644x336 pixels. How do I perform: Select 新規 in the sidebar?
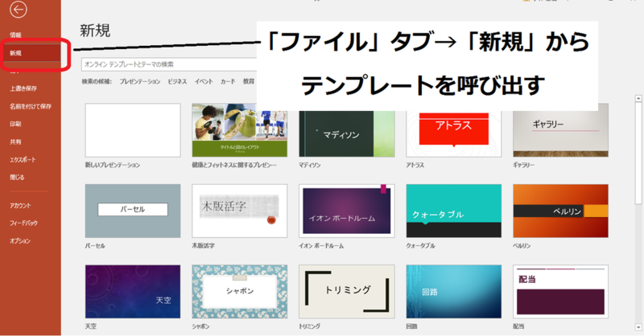tap(31, 53)
